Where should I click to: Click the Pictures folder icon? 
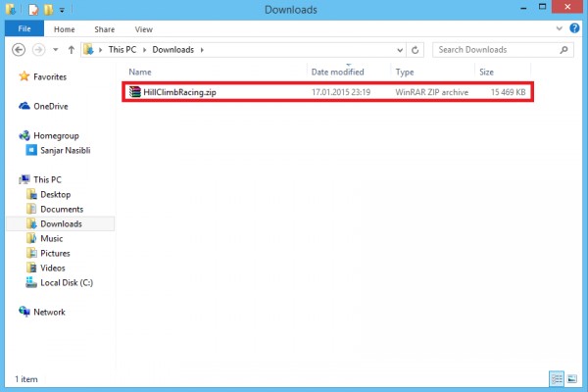31,253
